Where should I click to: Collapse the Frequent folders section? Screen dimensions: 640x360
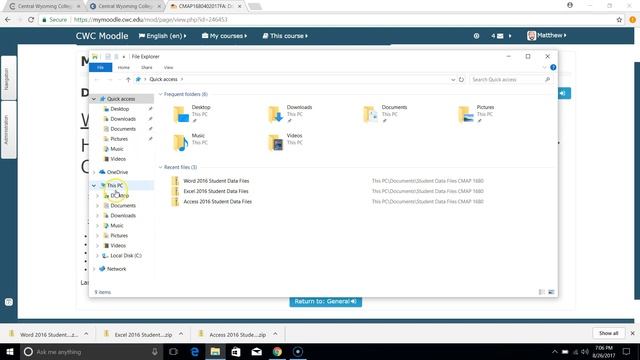coord(160,94)
